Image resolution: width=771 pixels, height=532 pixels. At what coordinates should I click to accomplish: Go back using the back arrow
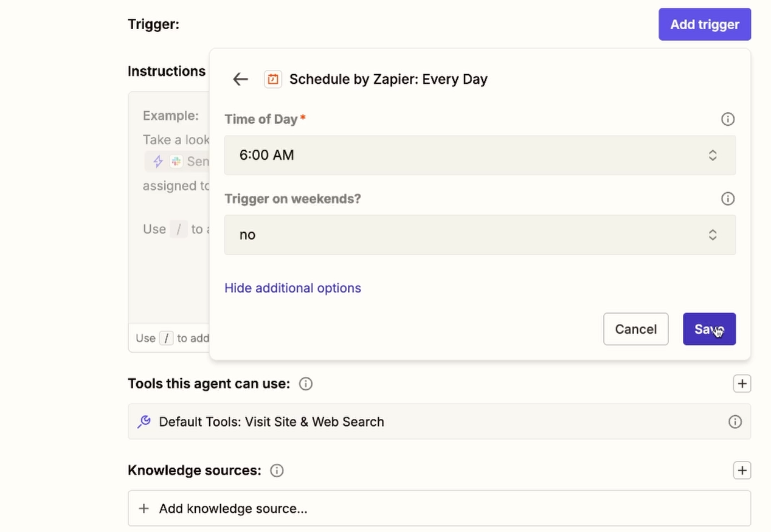[240, 79]
